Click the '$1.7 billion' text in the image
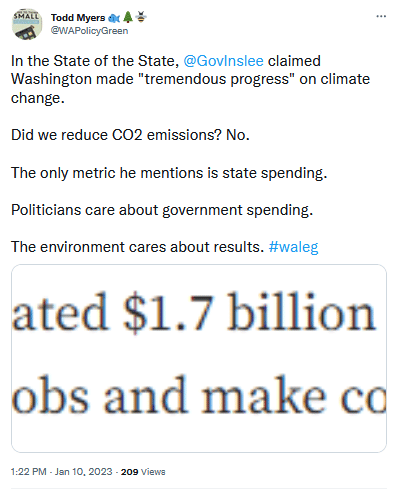The image size is (396, 491). pyautogui.click(x=250, y=313)
